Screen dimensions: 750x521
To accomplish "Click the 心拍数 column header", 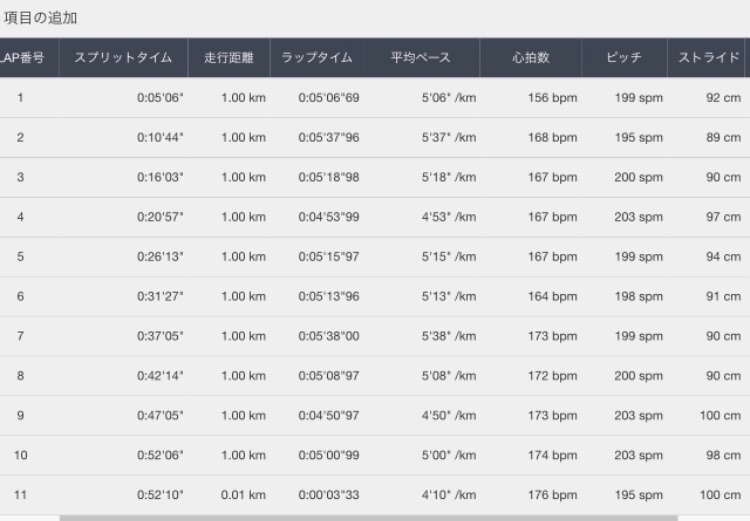I will point(530,57).
